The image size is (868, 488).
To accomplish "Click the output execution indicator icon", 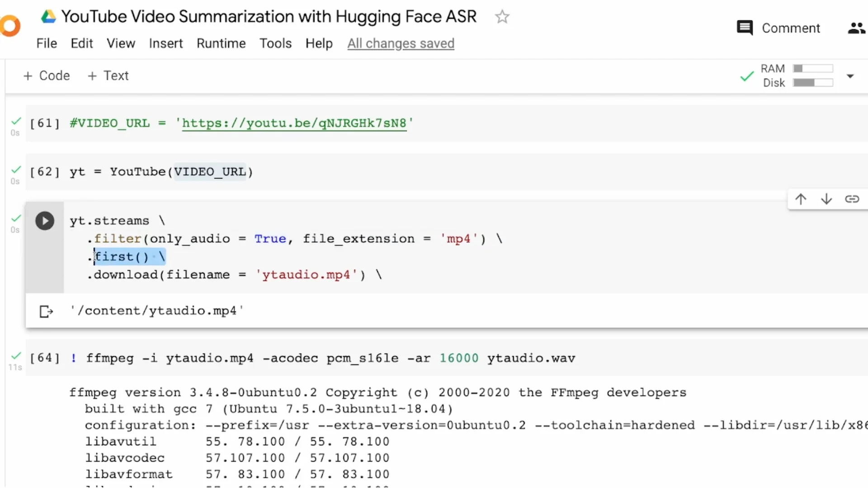I will (46, 311).
